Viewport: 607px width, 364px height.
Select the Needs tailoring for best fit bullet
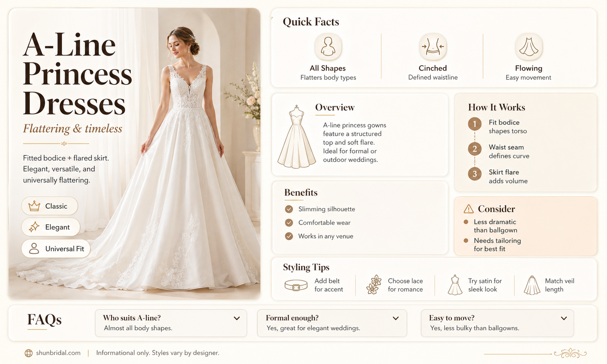click(x=466, y=241)
